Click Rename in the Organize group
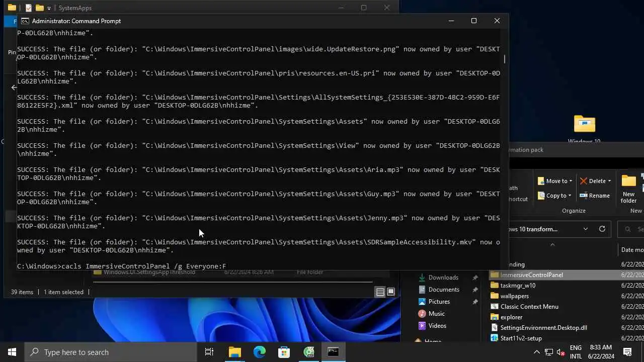This screenshot has width=644, height=362. (x=595, y=196)
